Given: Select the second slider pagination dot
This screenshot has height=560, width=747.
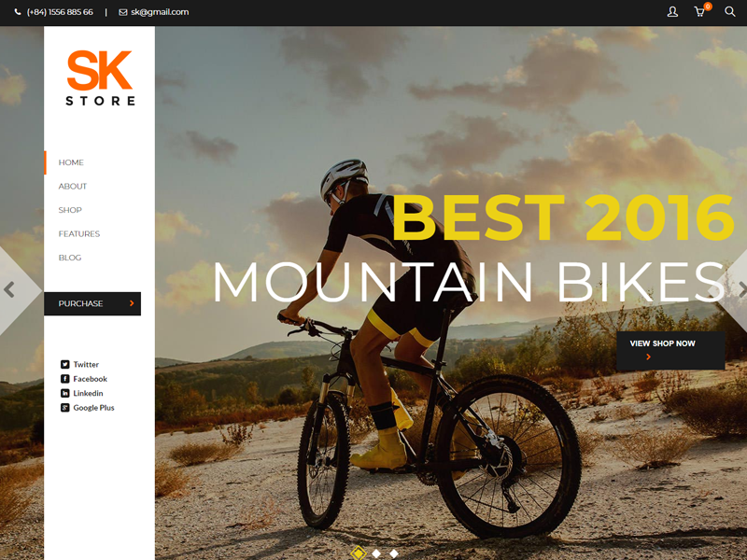Looking at the screenshot, I should pyautogui.click(x=376, y=553).
